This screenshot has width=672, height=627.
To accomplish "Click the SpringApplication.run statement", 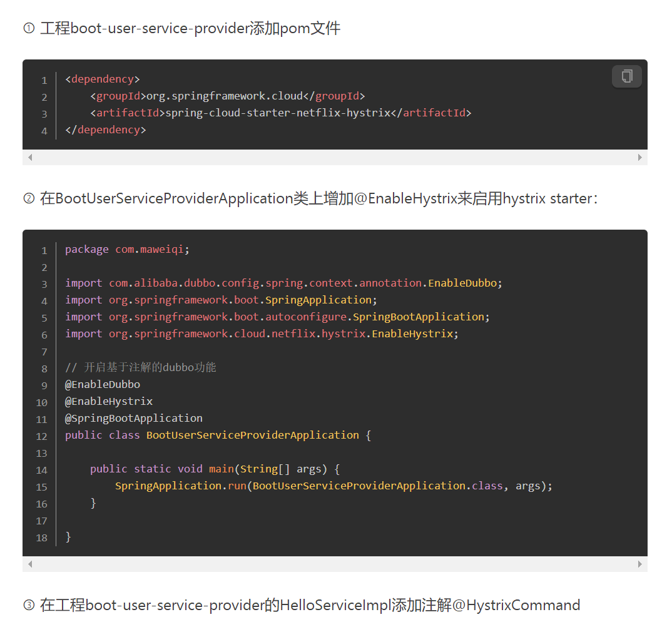I will coord(334,486).
